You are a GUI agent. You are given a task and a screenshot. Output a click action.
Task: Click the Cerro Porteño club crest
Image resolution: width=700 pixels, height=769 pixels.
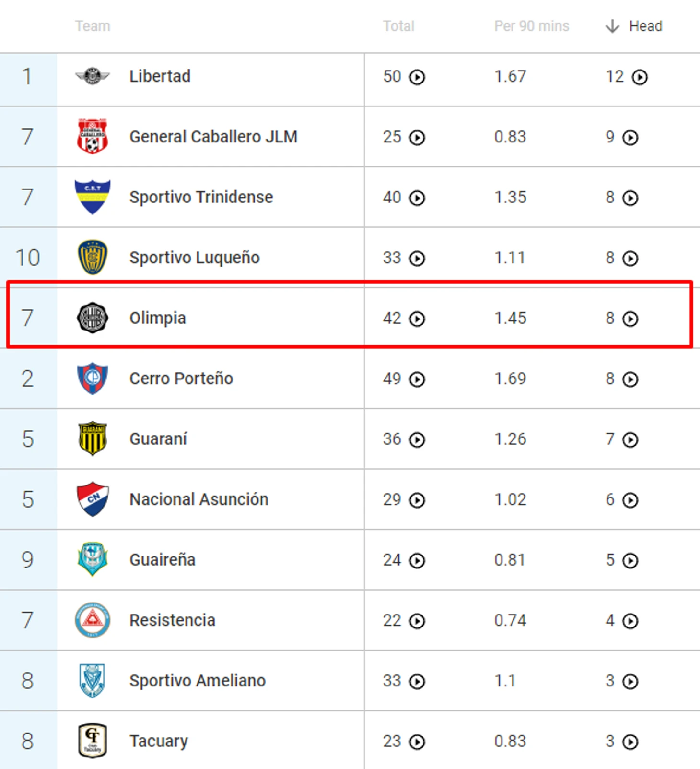click(93, 378)
